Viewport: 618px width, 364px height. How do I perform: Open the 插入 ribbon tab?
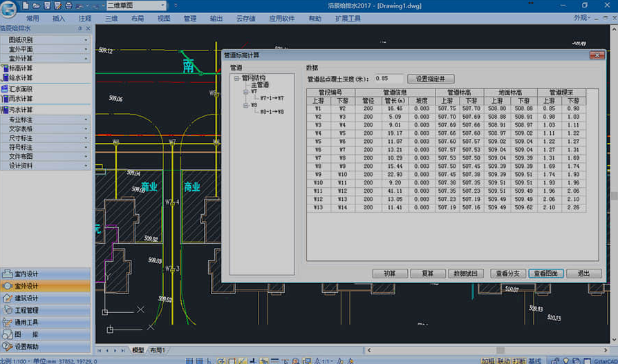coord(59,19)
